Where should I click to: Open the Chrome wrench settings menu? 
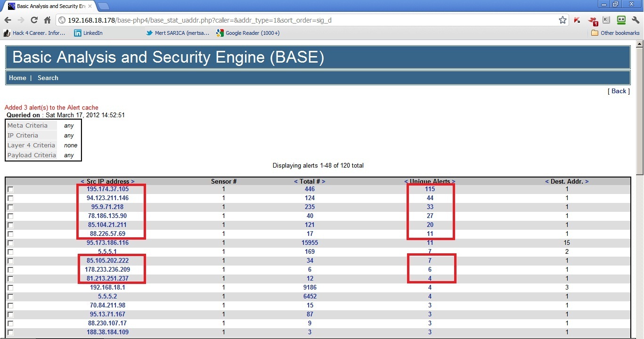(x=636, y=20)
